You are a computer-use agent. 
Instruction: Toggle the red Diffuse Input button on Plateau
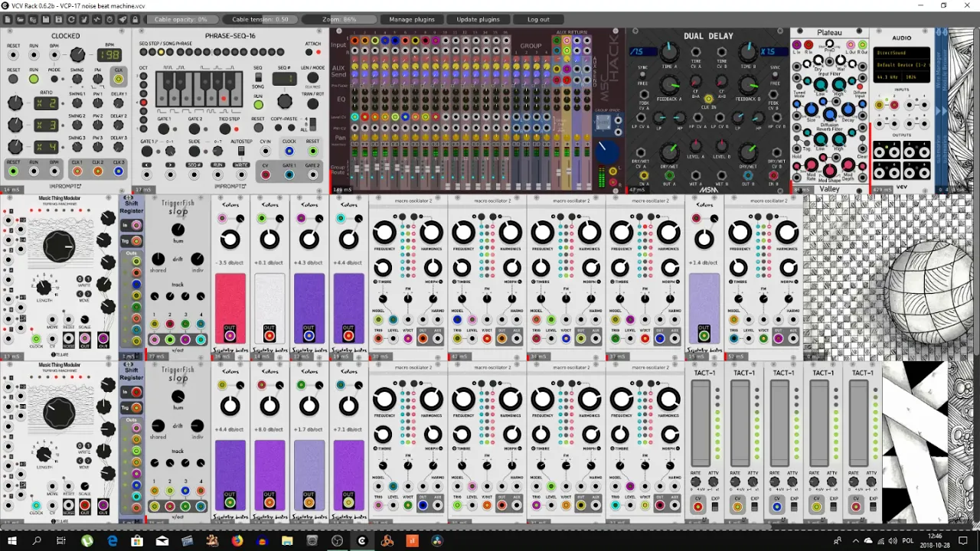pyautogui.click(x=860, y=86)
